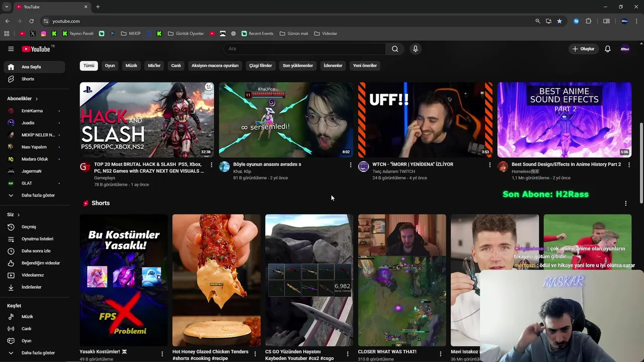The width and height of the screenshot is (644, 362).
Task: Select the Müzik filter chip
Action: [x=131, y=65]
